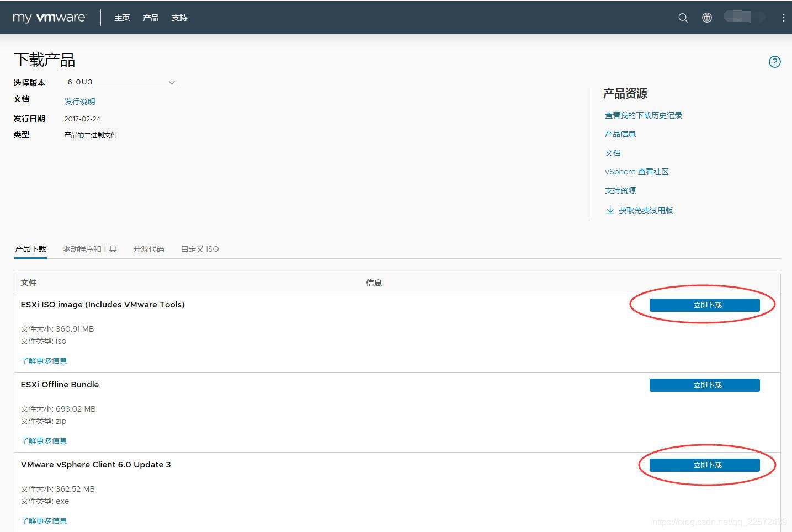Click the 信息 column header

[374, 283]
